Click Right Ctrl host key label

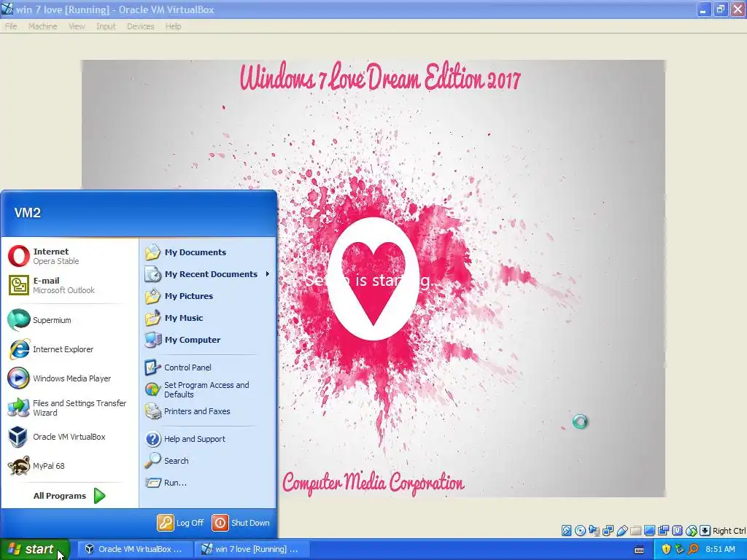729,531
